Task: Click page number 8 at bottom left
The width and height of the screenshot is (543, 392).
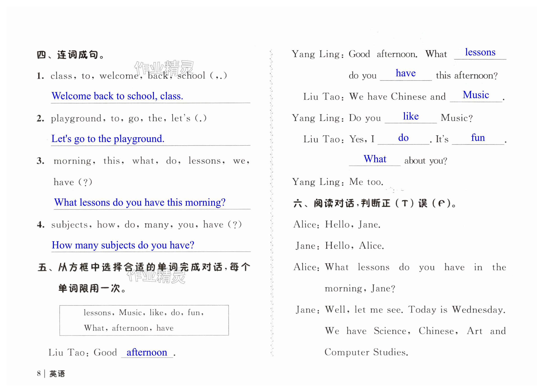Action: [x=39, y=374]
